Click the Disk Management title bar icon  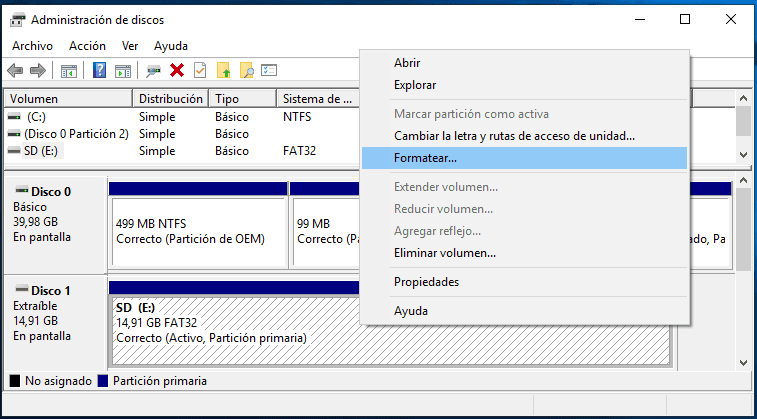[x=17, y=20]
